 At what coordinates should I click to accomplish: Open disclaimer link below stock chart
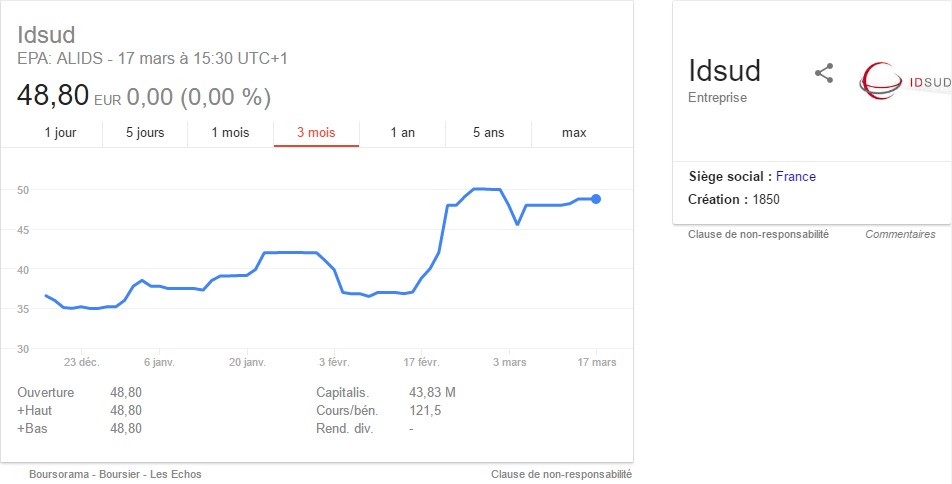pos(561,475)
